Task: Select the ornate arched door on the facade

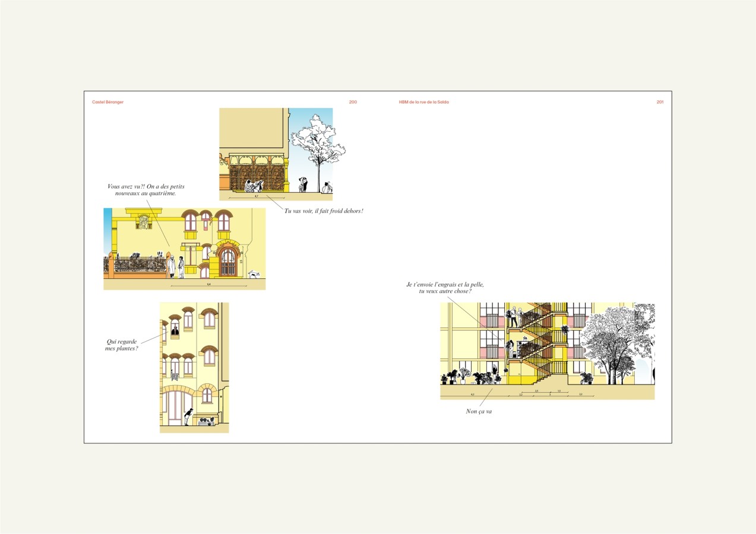Action: coord(228,261)
